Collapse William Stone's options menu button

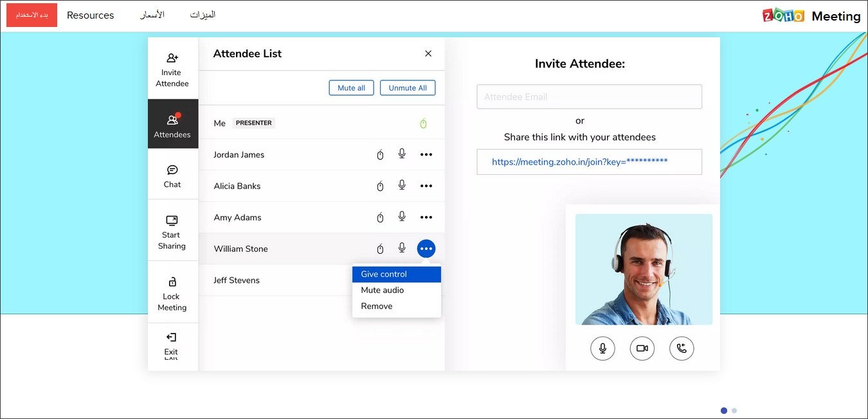(426, 249)
